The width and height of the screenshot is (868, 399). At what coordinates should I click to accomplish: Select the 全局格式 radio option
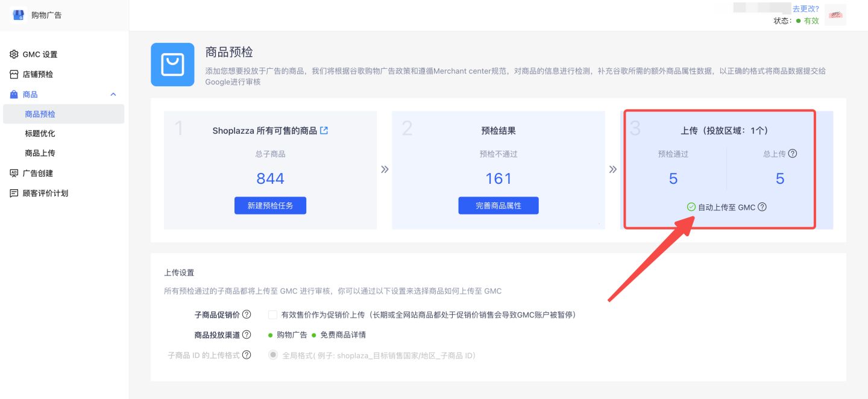[272, 355]
